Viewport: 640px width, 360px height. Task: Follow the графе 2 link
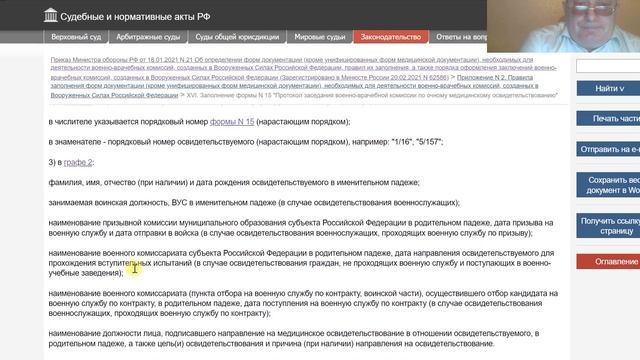(78, 162)
